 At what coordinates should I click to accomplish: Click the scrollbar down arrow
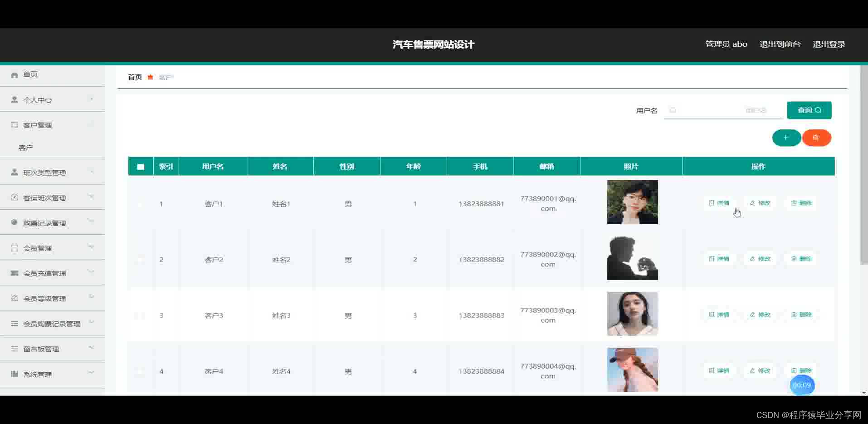coord(864,393)
